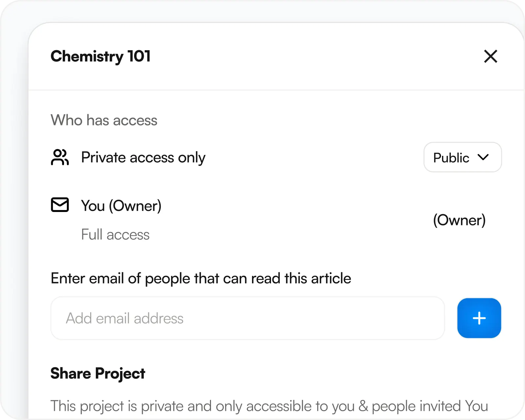Select the Private access only label
The width and height of the screenshot is (525, 420).
[x=143, y=157]
